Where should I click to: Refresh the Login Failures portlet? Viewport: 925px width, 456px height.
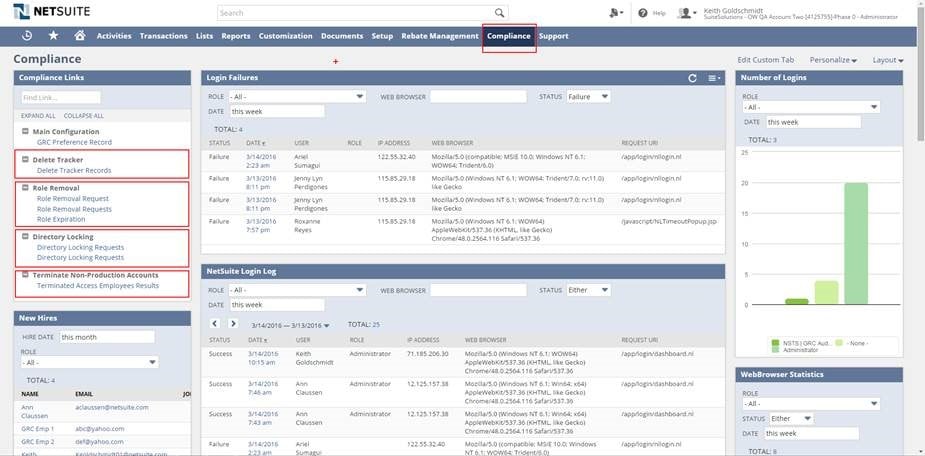click(693, 78)
